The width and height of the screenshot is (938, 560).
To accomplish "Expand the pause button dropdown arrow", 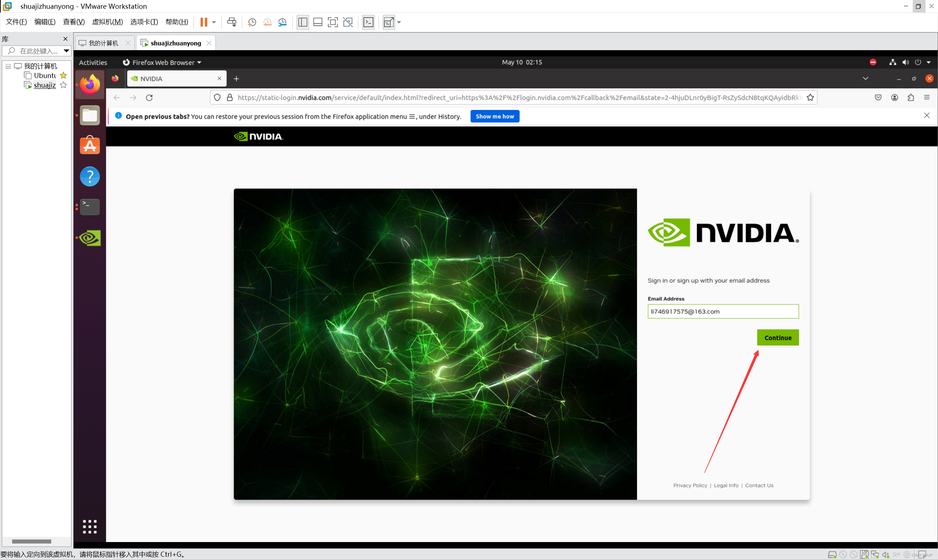I will pyautogui.click(x=214, y=22).
